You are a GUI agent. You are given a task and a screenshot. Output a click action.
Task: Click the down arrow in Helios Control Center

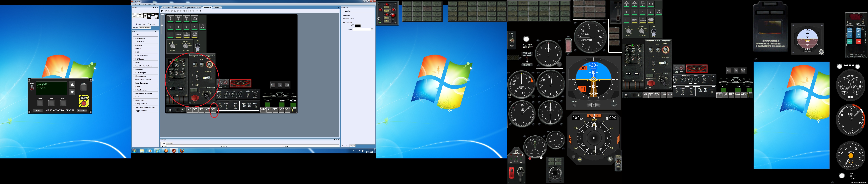[72, 92]
